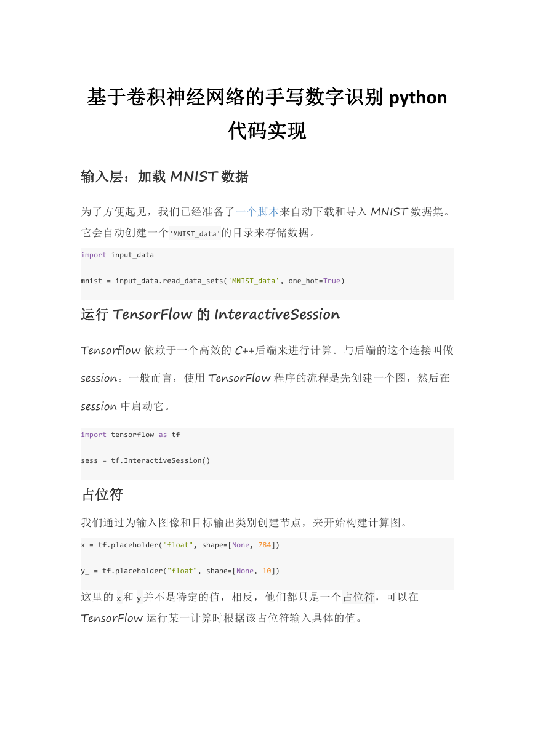The image size is (535, 756).
Task: Click the title line containing "python"
Action: 267,97
